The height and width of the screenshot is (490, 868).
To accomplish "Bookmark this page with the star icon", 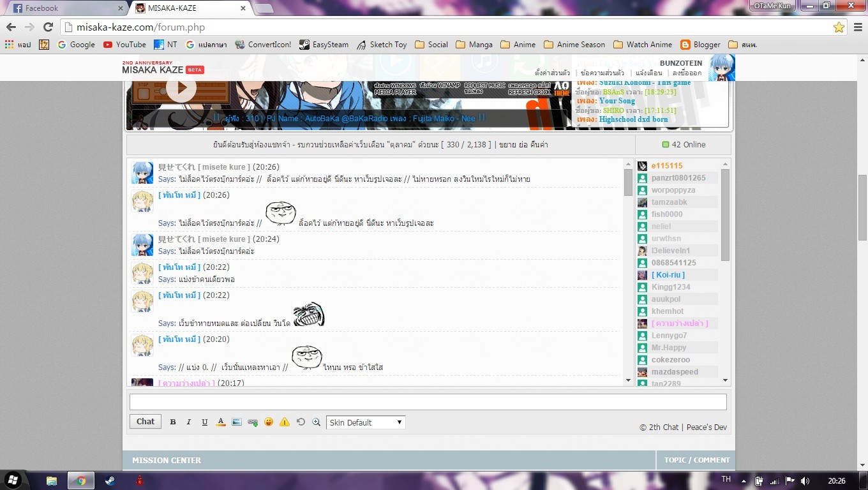I will (x=839, y=27).
